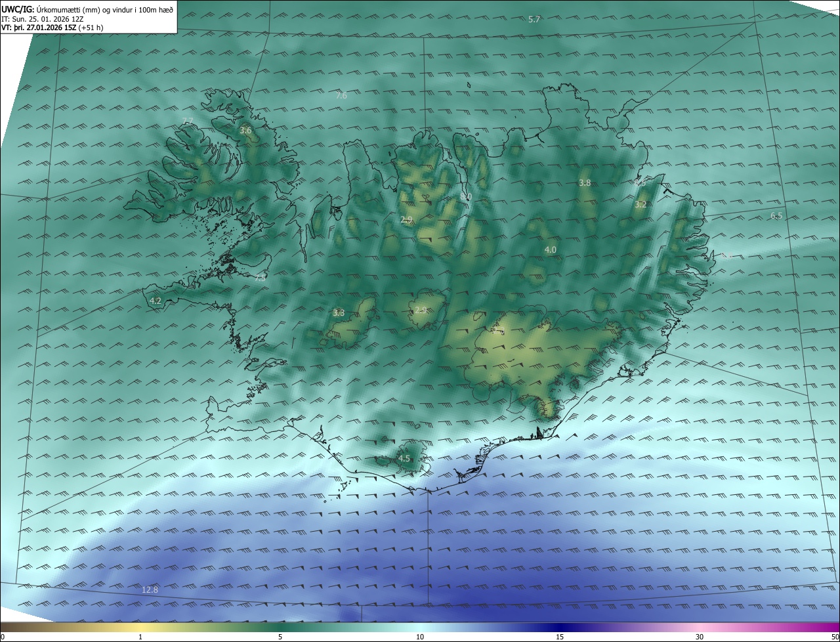Click the 3.6 value label
840x642 pixels.
245,131
